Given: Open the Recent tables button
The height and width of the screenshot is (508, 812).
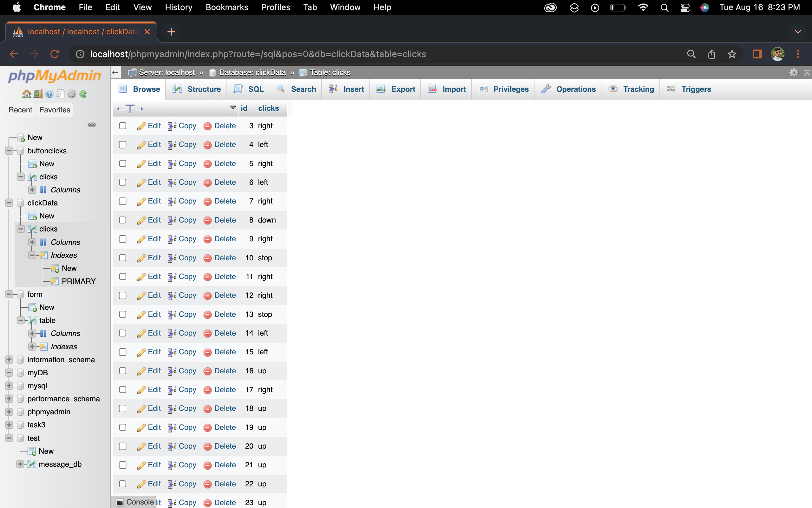Looking at the screenshot, I should tap(21, 110).
